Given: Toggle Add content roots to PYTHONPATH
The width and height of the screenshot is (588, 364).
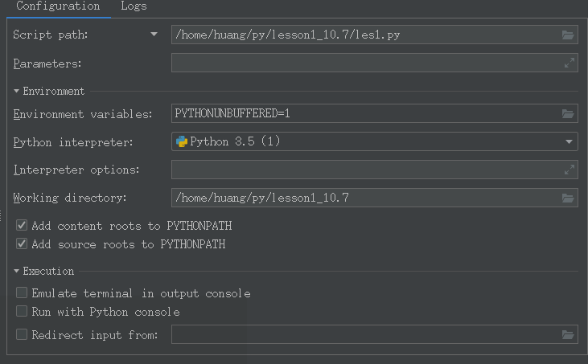Looking at the screenshot, I should (x=22, y=226).
